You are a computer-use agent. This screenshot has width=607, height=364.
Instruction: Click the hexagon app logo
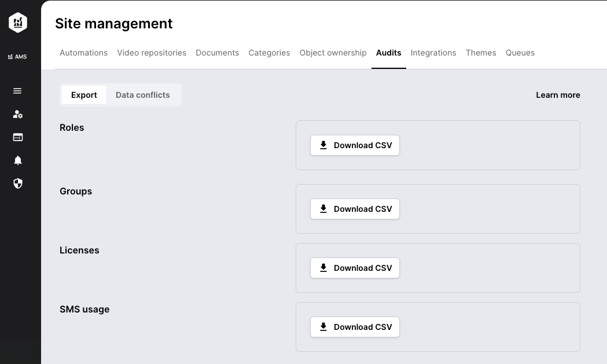[x=18, y=23]
